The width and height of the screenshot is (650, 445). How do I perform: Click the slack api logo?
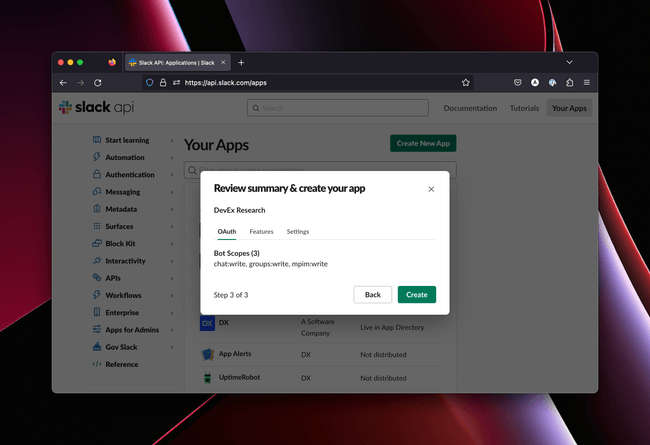click(96, 107)
